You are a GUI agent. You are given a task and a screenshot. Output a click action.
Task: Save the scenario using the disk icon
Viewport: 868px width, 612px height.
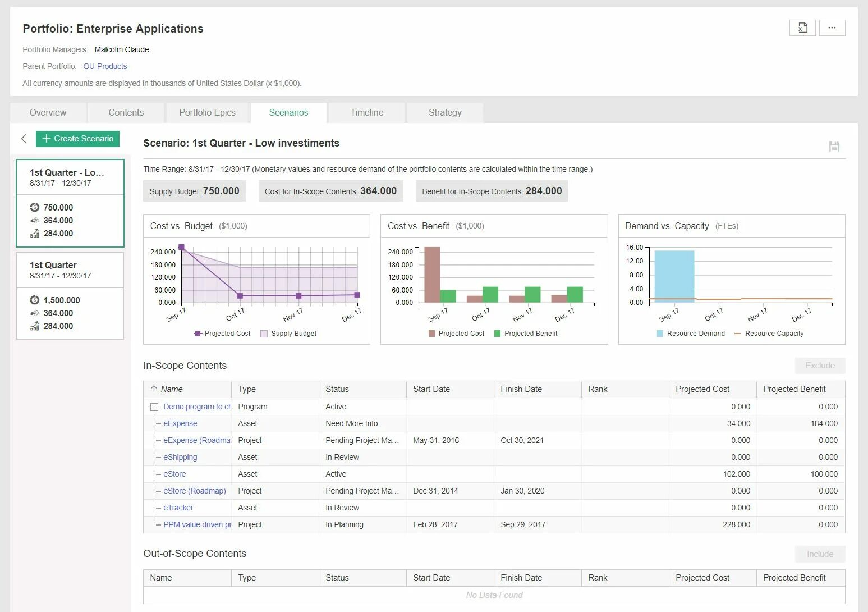(834, 147)
